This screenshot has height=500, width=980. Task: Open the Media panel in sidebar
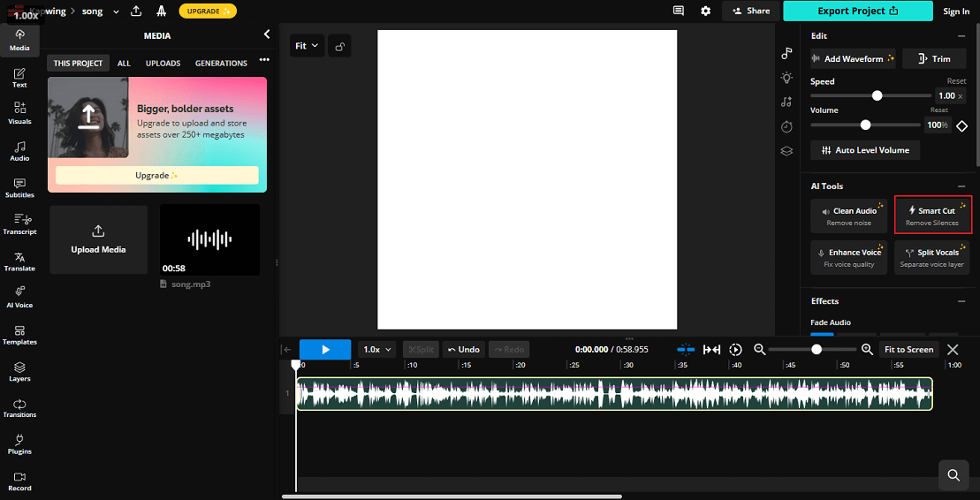click(x=20, y=40)
